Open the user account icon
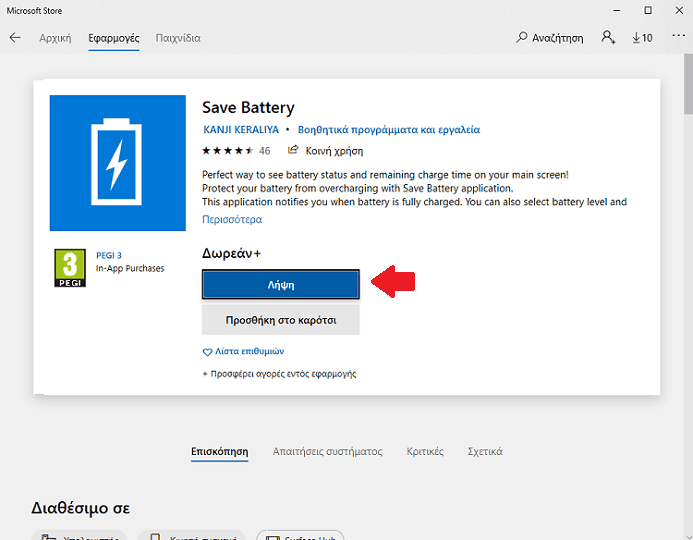 point(608,37)
